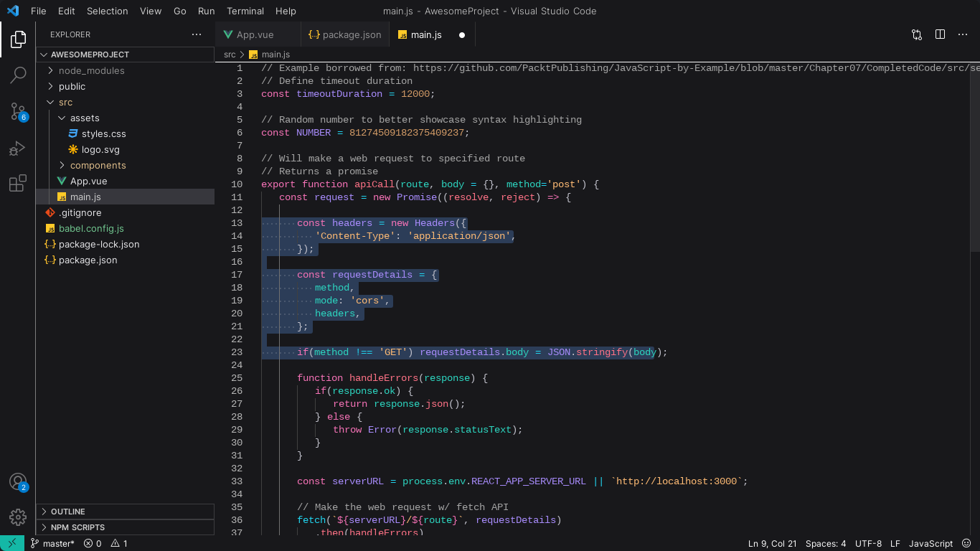Click the master* branch indicator
This screenshot has height=551, width=980.
pos(52,543)
